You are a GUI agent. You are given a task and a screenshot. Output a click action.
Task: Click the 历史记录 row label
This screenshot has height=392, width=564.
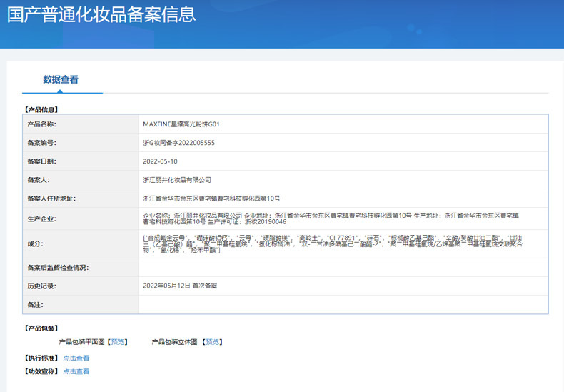tap(41, 286)
